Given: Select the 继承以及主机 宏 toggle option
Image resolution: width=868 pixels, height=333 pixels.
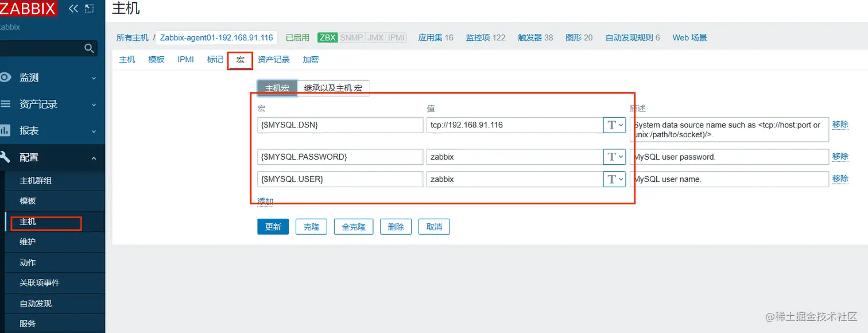Looking at the screenshot, I should (x=334, y=88).
